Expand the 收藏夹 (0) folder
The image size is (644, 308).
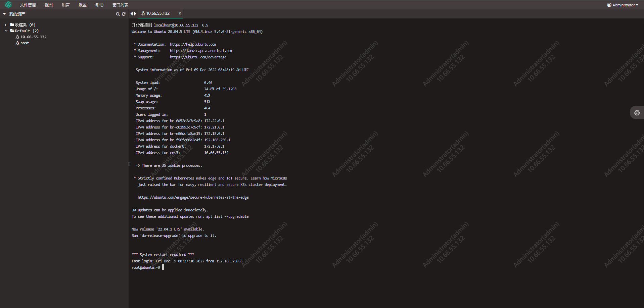tap(6, 25)
